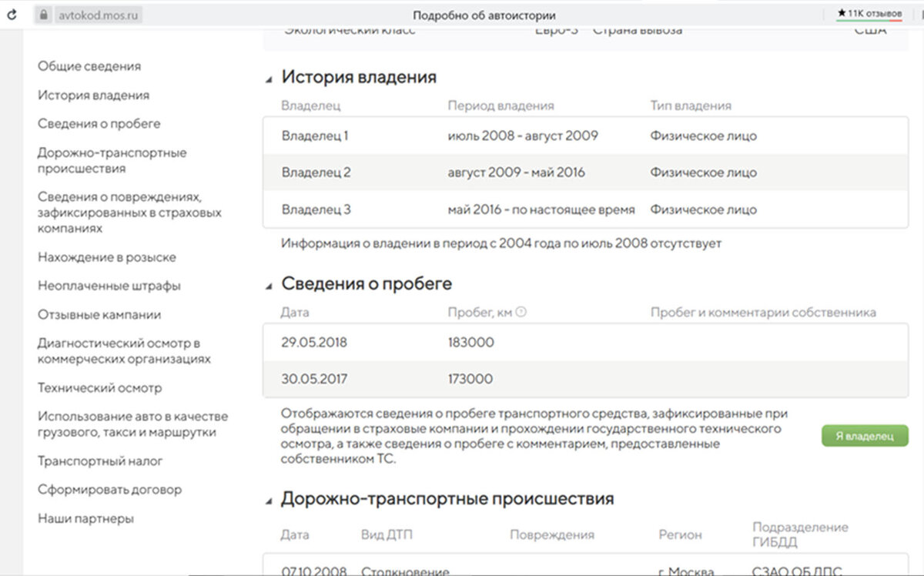Open Общие сведения in the sidebar
Image resolution: width=924 pixels, height=576 pixels.
pyautogui.click(x=88, y=66)
